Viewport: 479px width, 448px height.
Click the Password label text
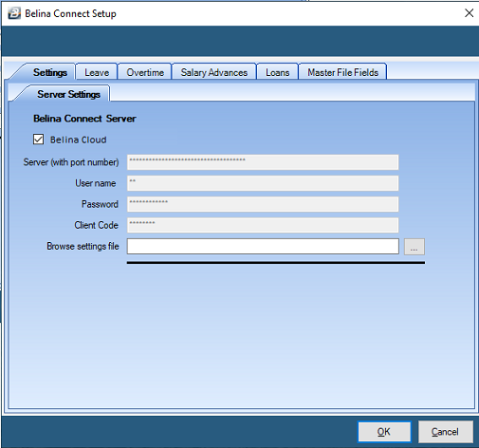click(x=100, y=204)
